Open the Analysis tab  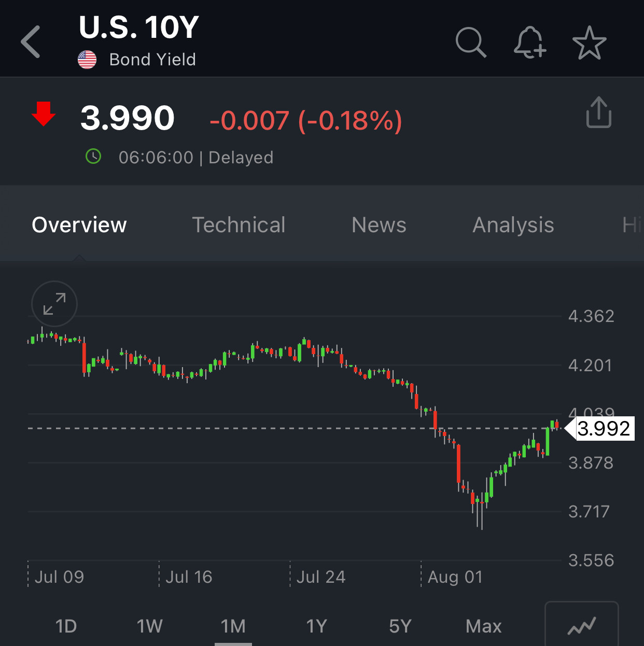coord(513,225)
